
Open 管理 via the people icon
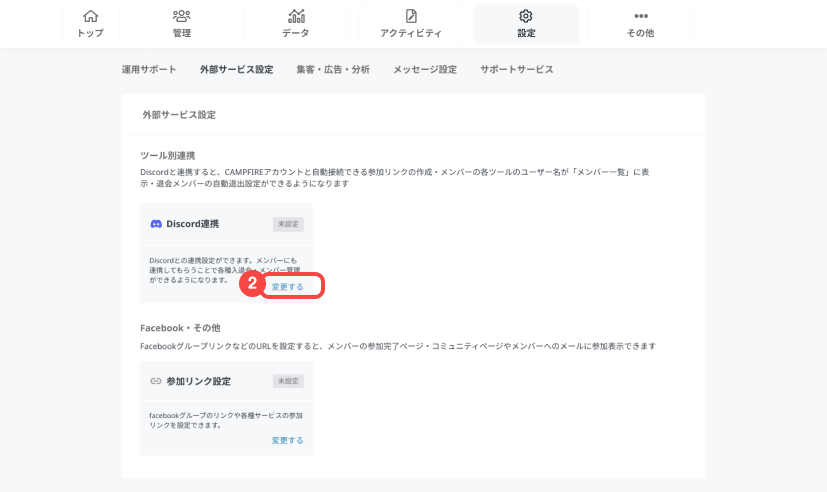coord(181,16)
